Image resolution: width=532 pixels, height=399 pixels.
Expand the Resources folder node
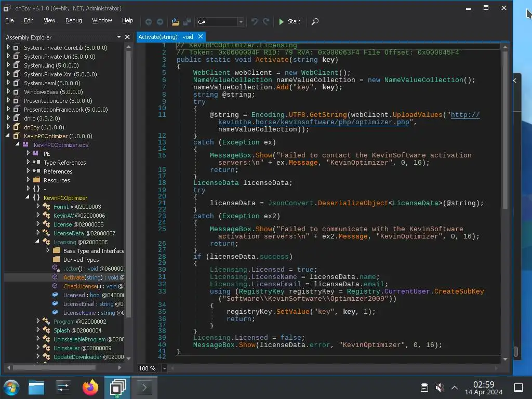(28, 179)
